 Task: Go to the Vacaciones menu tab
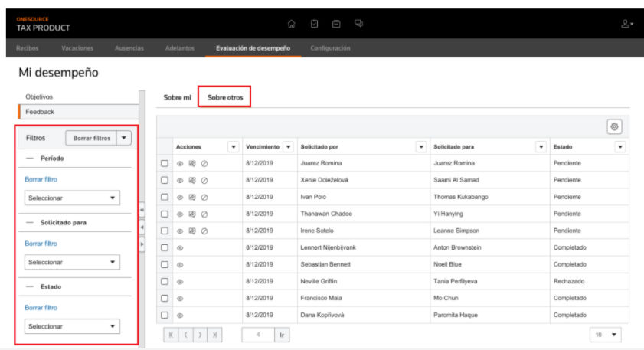77,48
